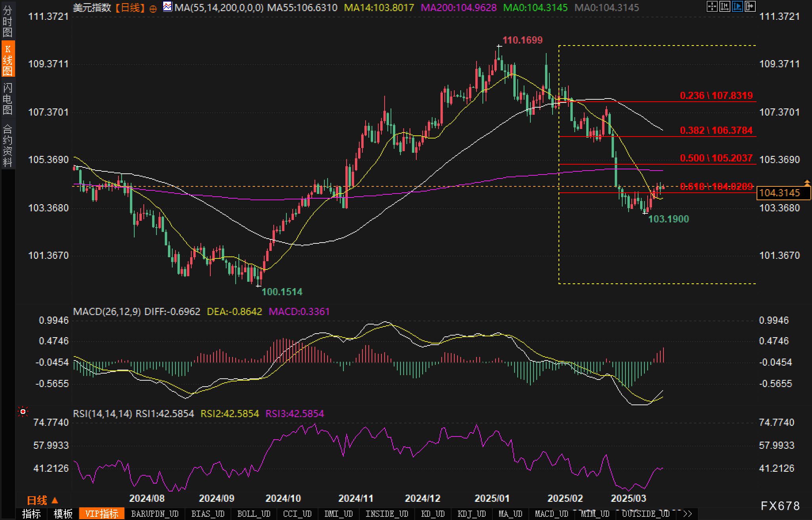Expand more indicators with >> arrow
Image resolution: width=812 pixels, height=520 pixels.
pos(688,514)
